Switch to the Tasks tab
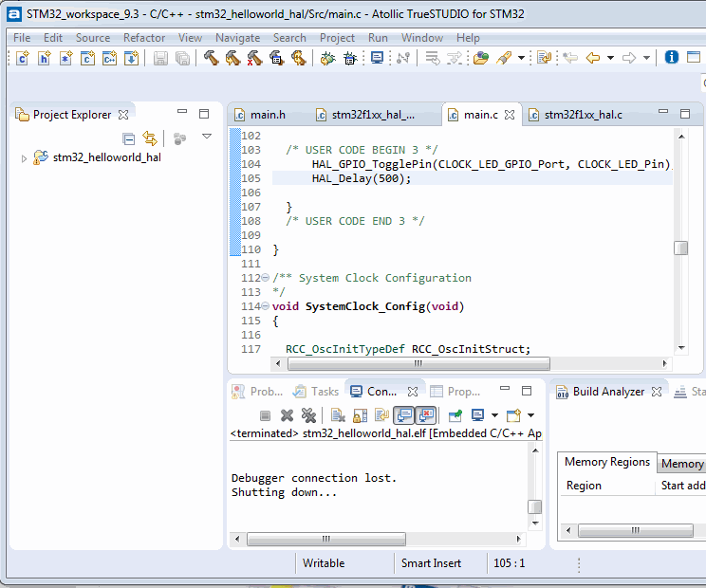 click(x=316, y=392)
